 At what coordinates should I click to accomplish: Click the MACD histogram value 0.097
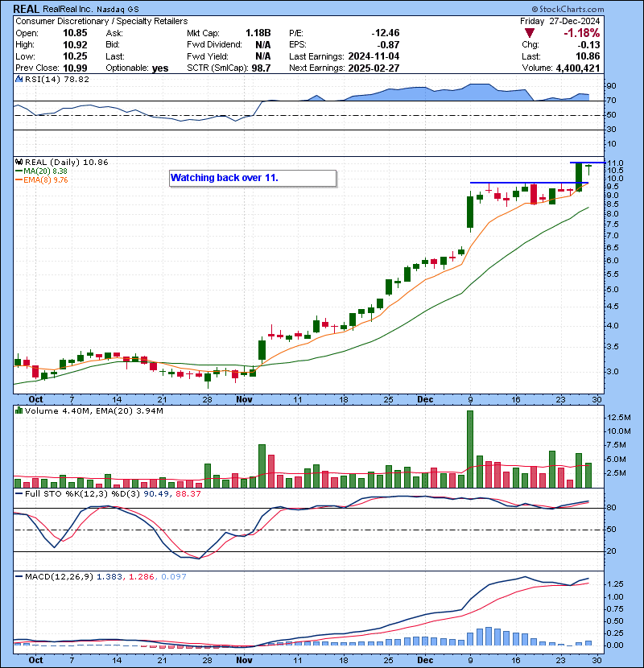(173, 577)
